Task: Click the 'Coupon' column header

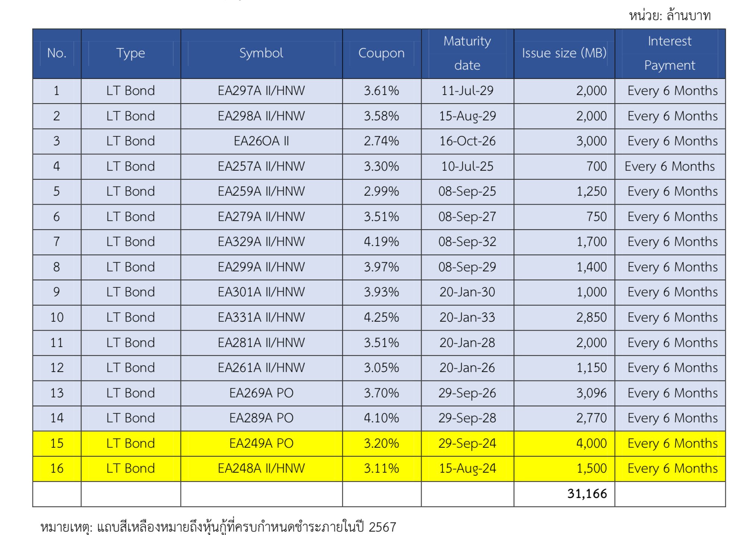Action: point(382,53)
